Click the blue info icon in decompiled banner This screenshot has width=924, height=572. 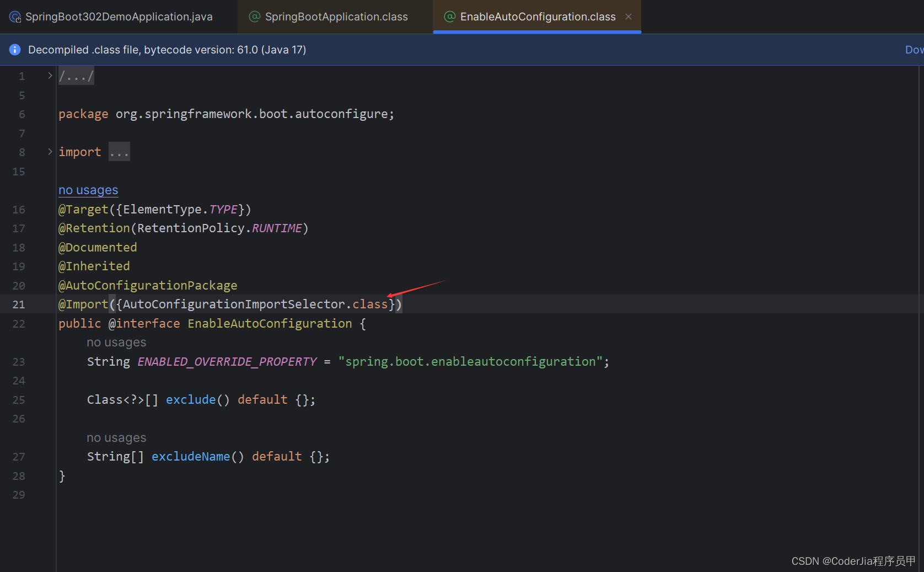coord(15,50)
